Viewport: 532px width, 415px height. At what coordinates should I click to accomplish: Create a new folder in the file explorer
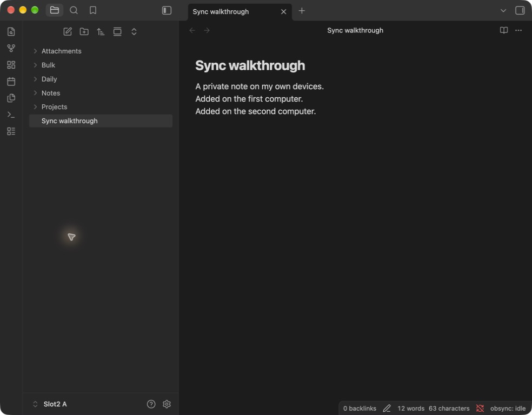[x=84, y=32]
